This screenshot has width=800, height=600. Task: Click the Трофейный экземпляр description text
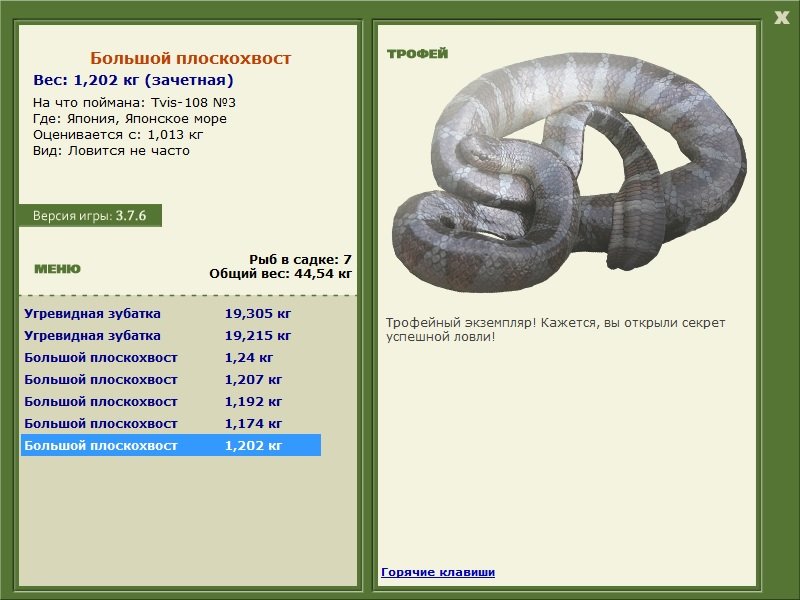555,330
